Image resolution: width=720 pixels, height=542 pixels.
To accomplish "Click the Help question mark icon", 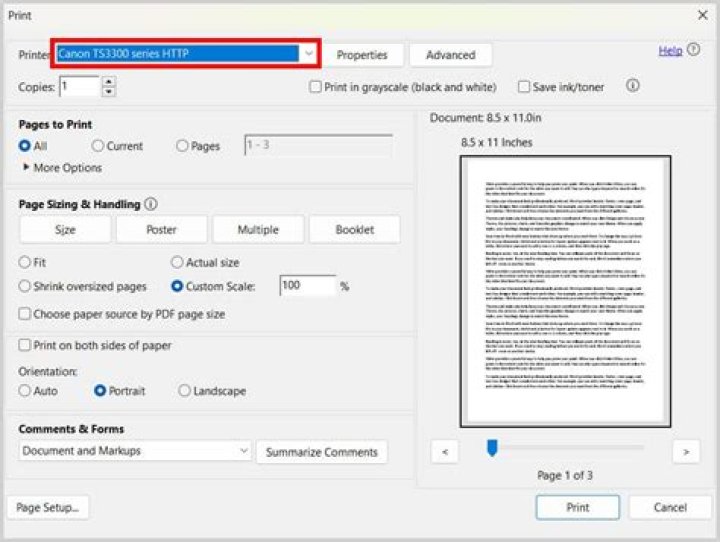I will coord(694,50).
